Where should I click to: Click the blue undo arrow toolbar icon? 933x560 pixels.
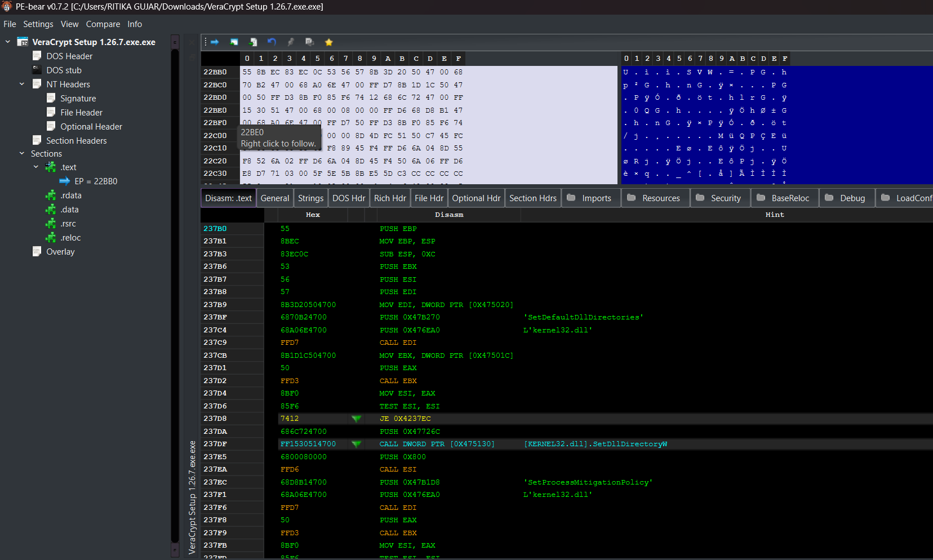pos(272,42)
